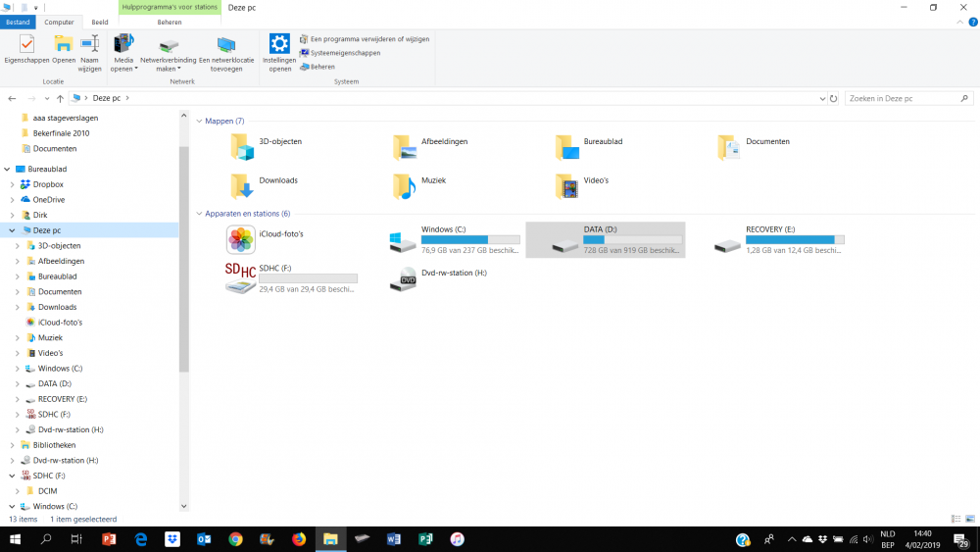Collapse the Apparaten en stations group
This screenshot has height=552, width=980.
pyautogui.click(x=200, y=214)
